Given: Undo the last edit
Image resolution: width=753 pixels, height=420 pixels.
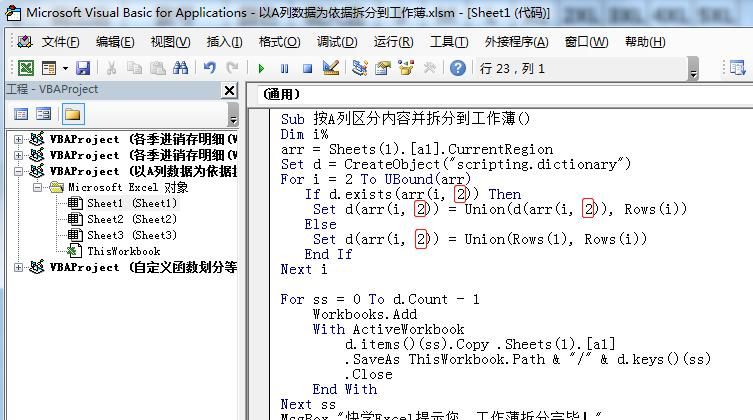Looking at the screenshot, I should [x=209, y=68].
